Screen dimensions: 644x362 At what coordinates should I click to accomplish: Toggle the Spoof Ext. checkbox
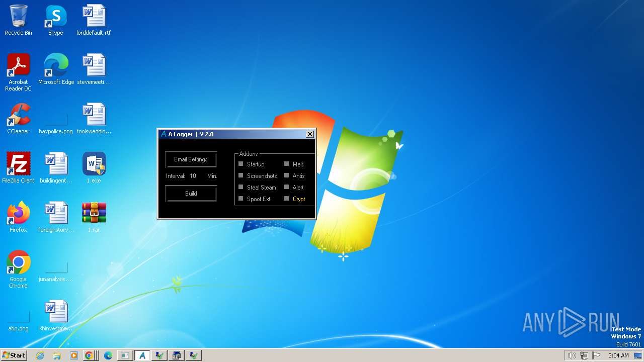click(241, 199)
